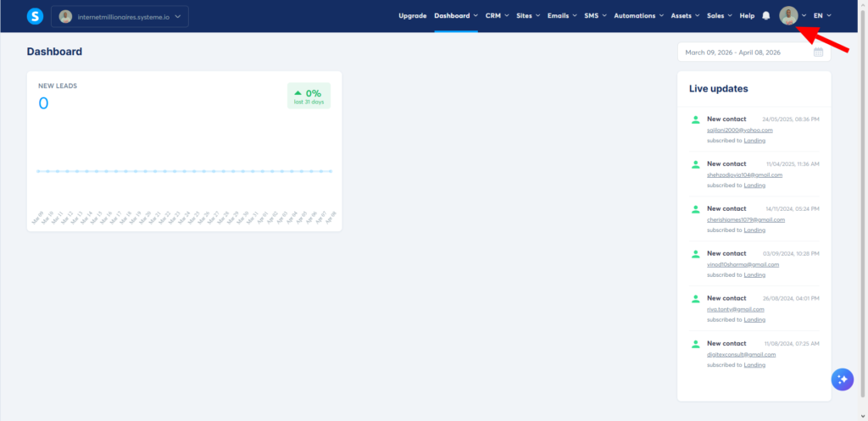Expand the internetmillionaires.systeme.io workspace dropdown

[120, 16]
